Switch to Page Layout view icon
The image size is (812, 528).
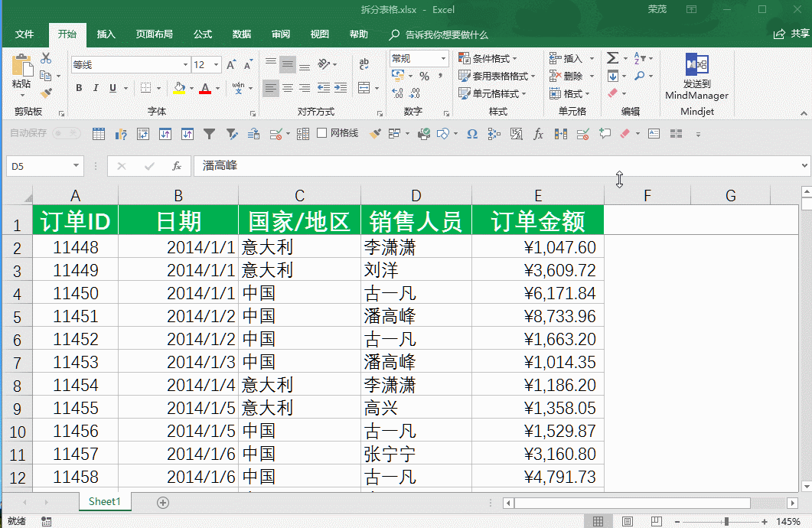(627, 521)
